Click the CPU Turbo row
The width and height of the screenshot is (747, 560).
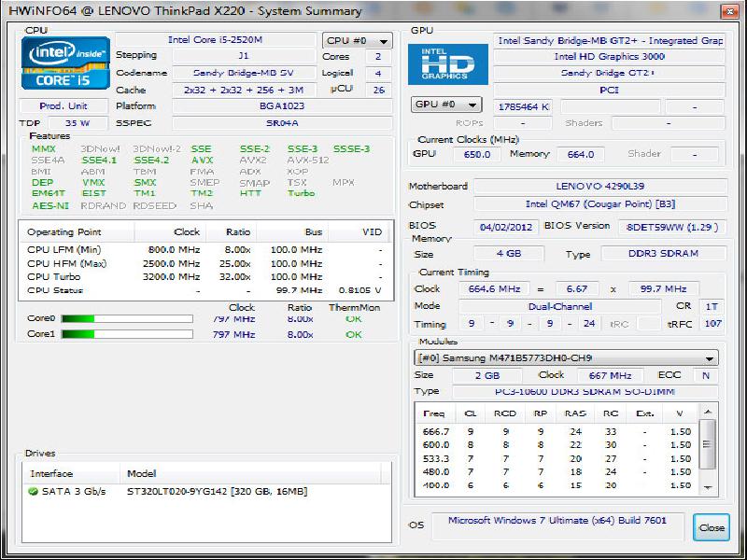(205, 276)
